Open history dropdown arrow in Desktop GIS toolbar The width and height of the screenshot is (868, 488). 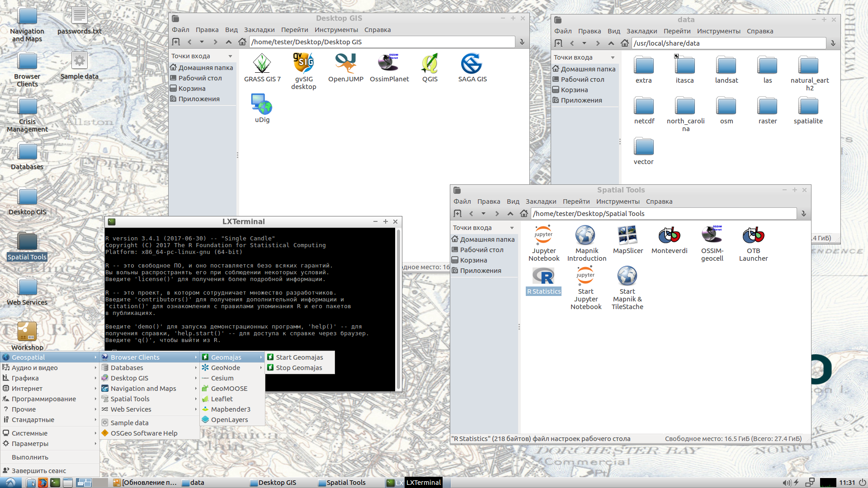click(x=202, y=42)
